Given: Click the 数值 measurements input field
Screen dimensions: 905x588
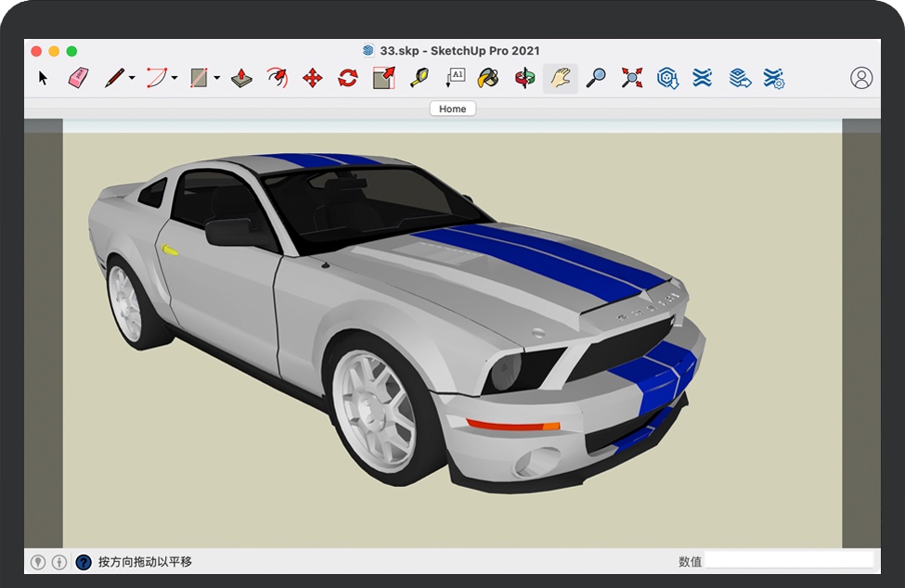Looking at the screenshot, I should [x=789, y=561].
